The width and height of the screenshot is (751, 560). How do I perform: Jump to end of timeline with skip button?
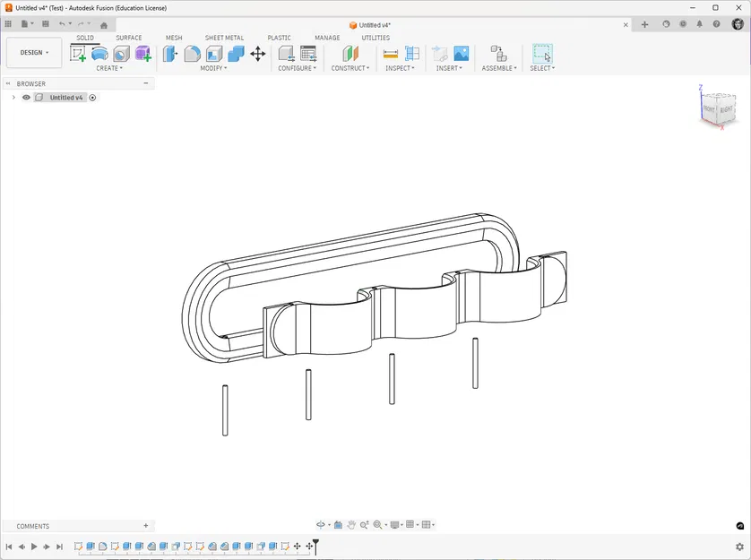[x=59, y=546]
